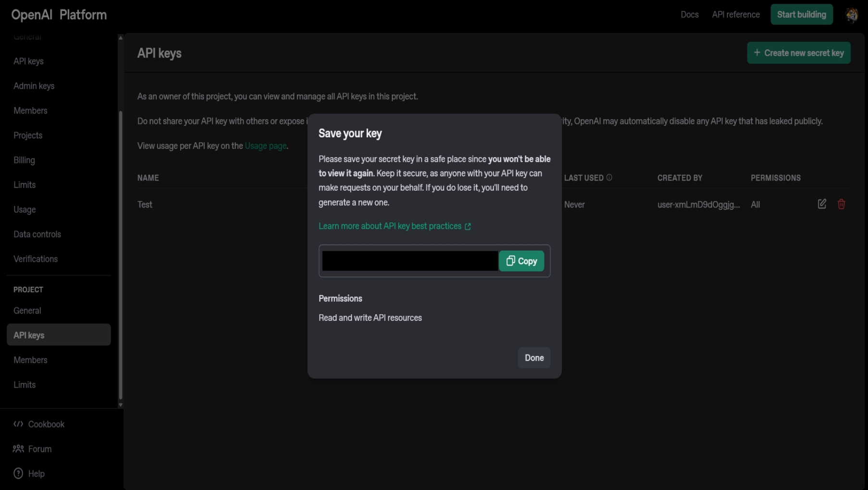Open organization API keys in sidebar
Viewport: 868px width, 490px height.
[x=28, y=61]
